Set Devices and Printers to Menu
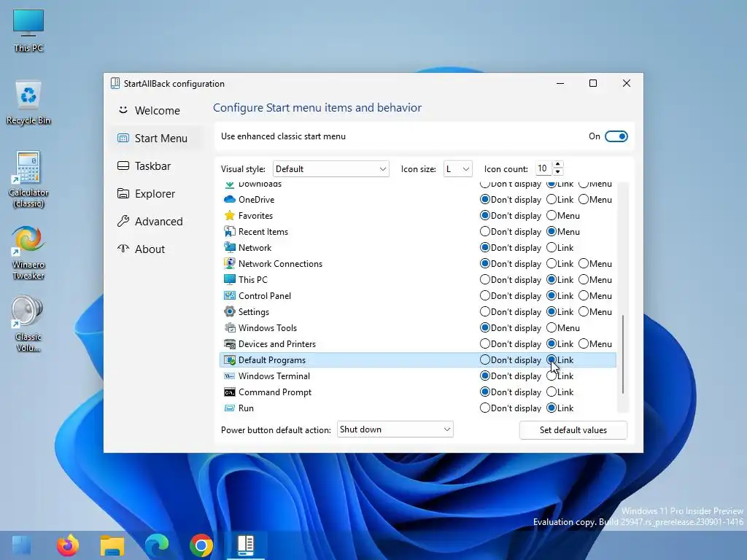The height and width of the screenshot is (560, 747). tap(584, 344)
